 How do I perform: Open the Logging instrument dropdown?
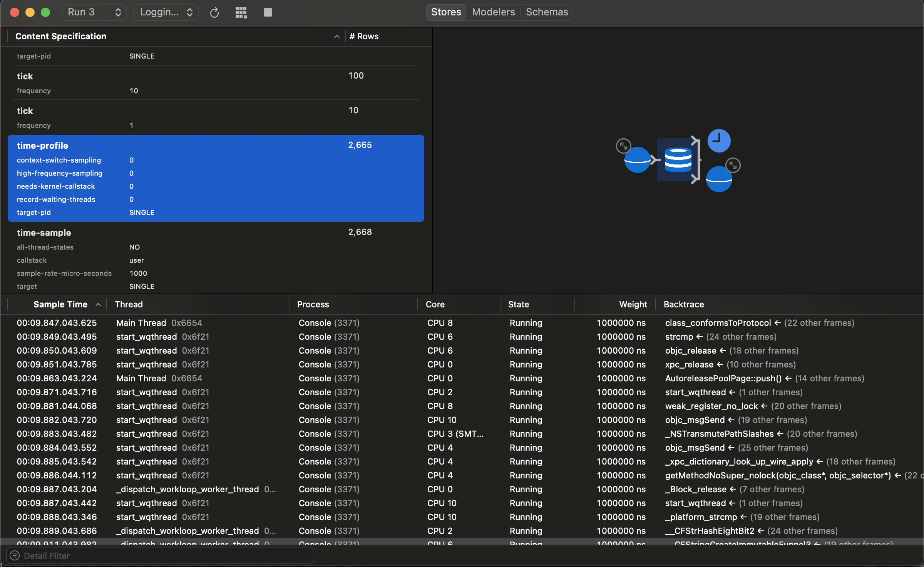click(166, 12)
